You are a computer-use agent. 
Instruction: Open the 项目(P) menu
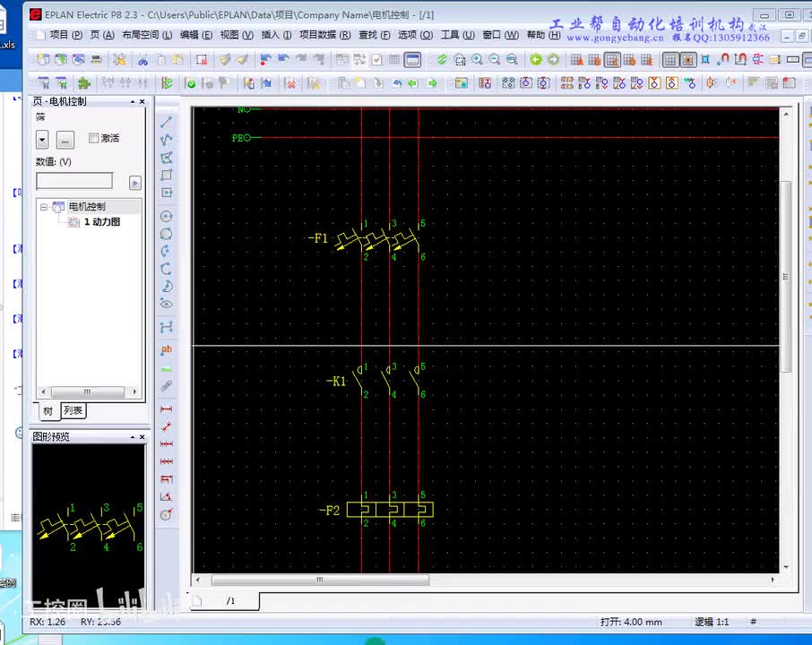point(66,35)
